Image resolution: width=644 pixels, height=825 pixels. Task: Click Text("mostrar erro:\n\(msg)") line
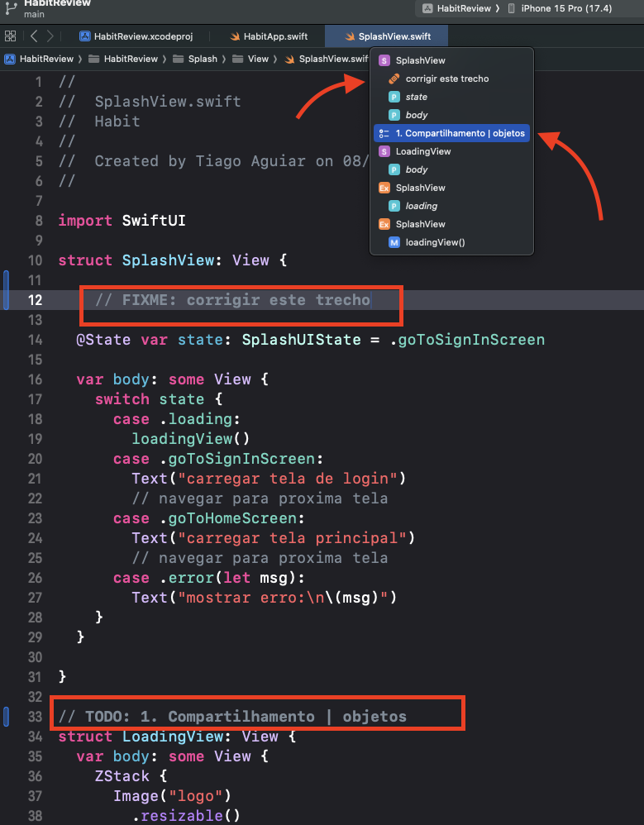264,598
